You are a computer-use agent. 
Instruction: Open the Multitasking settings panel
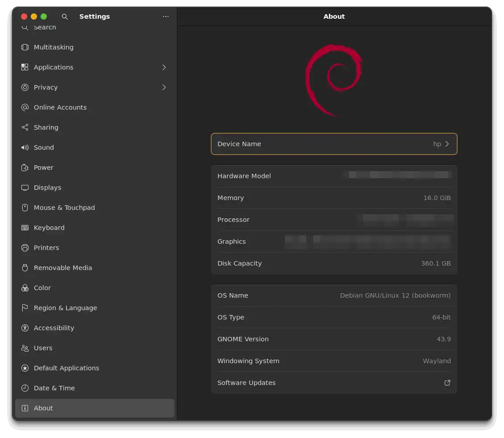click(94, 47)
